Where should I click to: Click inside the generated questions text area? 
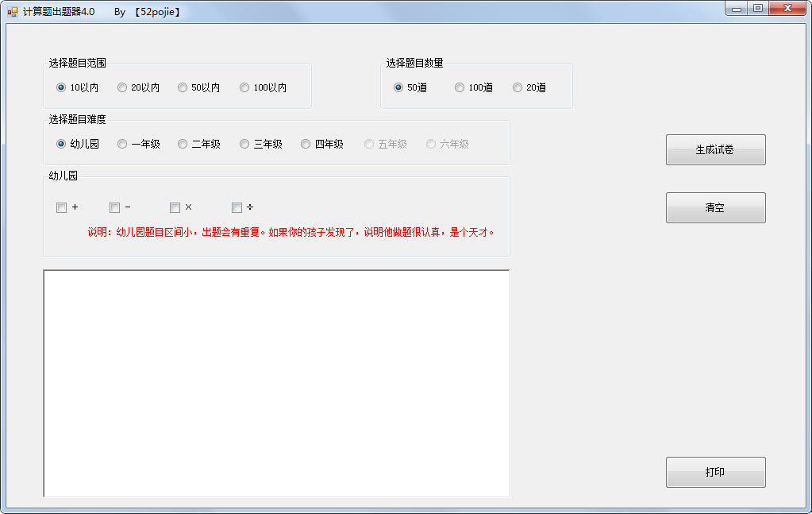coord(276,383)
